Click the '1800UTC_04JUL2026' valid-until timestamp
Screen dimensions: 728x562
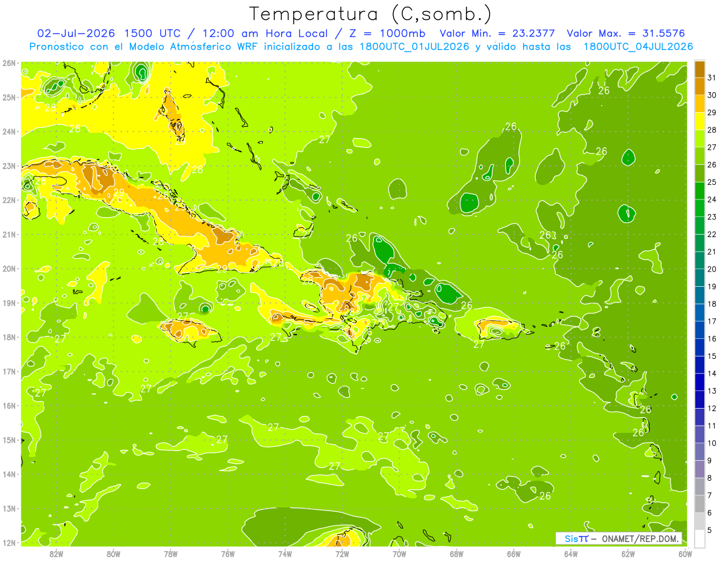click(638, 47)
